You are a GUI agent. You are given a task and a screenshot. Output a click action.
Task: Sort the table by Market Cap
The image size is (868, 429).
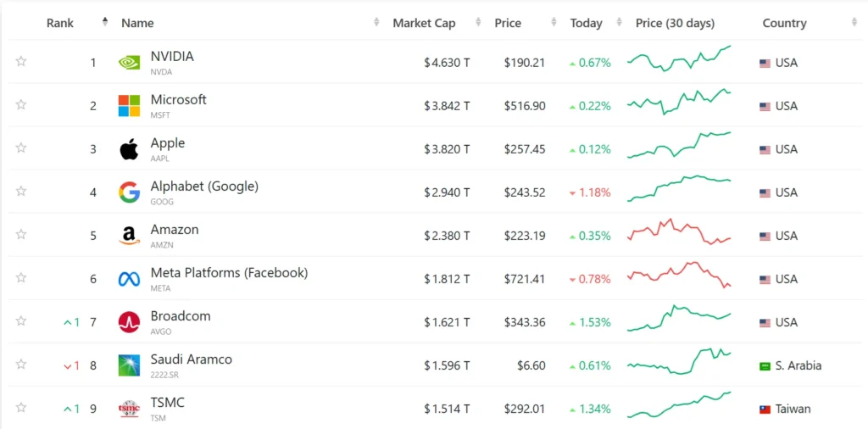point(424,23)
